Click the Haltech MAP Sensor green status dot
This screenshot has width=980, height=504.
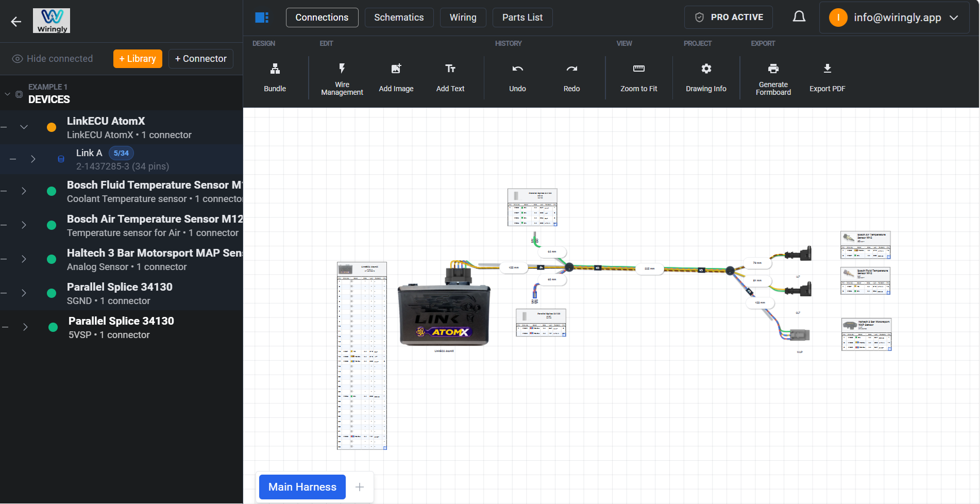(x=52, y=259)
